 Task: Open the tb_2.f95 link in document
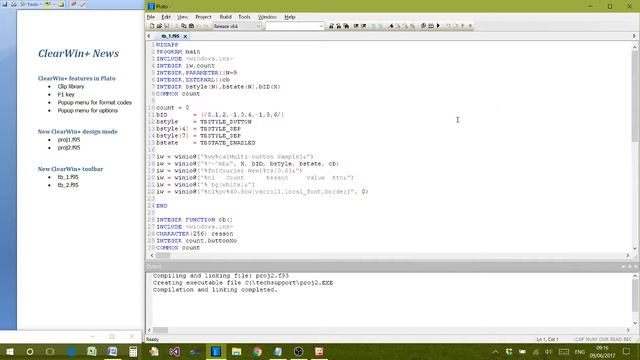coord(68,185)
